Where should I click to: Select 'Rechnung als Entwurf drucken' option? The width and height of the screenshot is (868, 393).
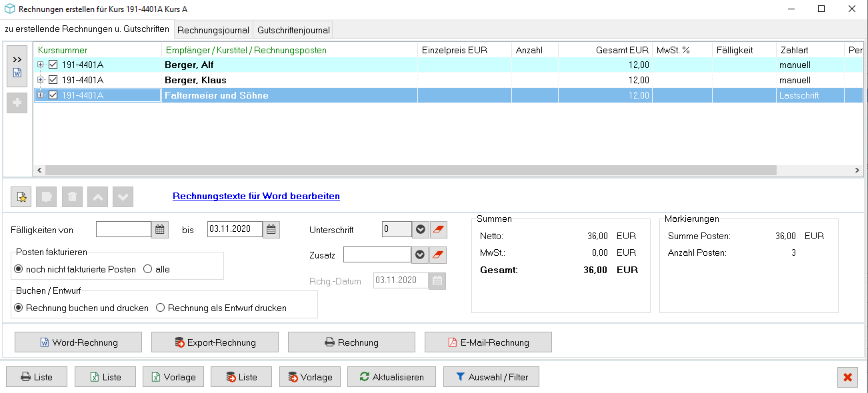161,308
